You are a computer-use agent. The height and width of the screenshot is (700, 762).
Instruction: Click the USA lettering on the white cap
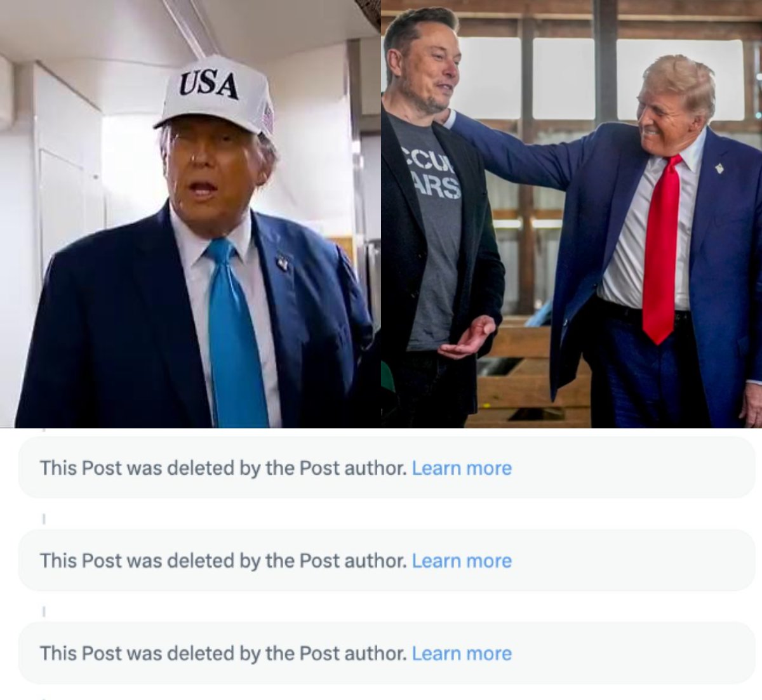[x=208, y=84]
